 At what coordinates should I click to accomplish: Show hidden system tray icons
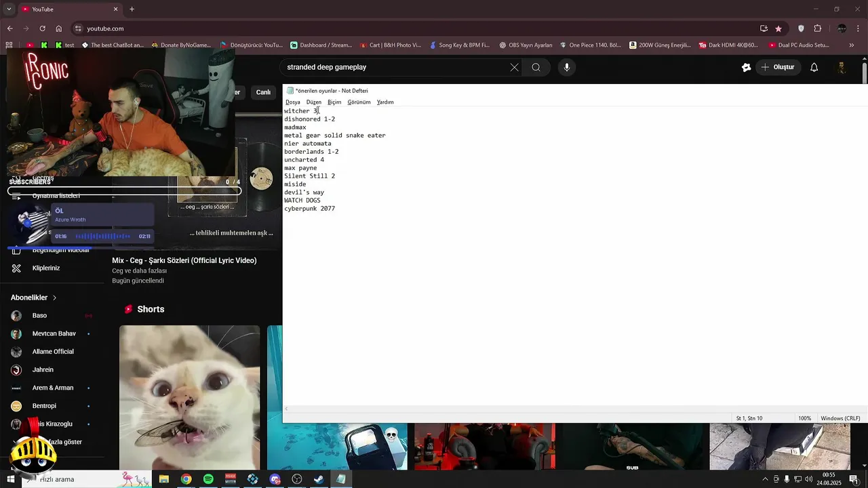(766, 479)
